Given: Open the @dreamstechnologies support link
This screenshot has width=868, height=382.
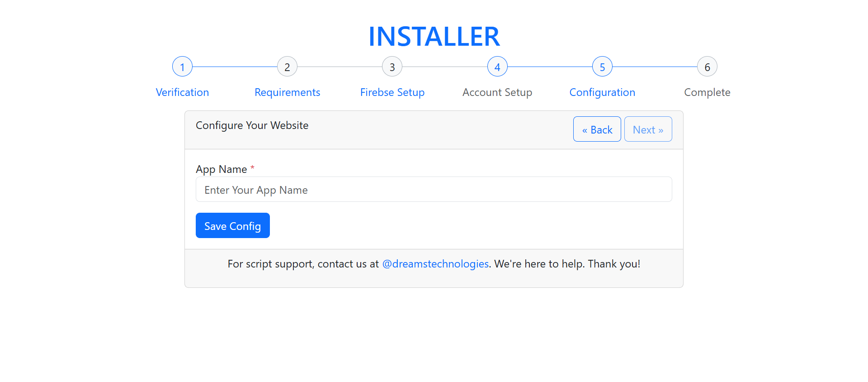Looking at the screenshot, I should (x=435, y=264).
